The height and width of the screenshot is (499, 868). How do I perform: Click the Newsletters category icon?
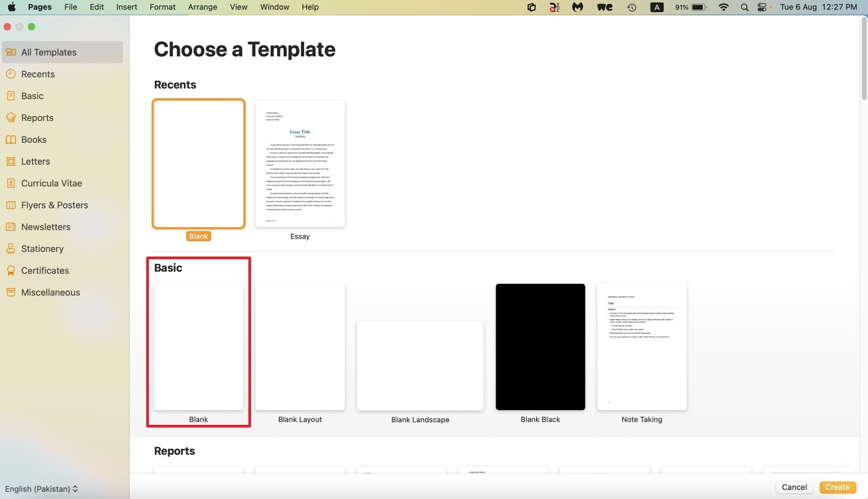(x=11, y=226)
